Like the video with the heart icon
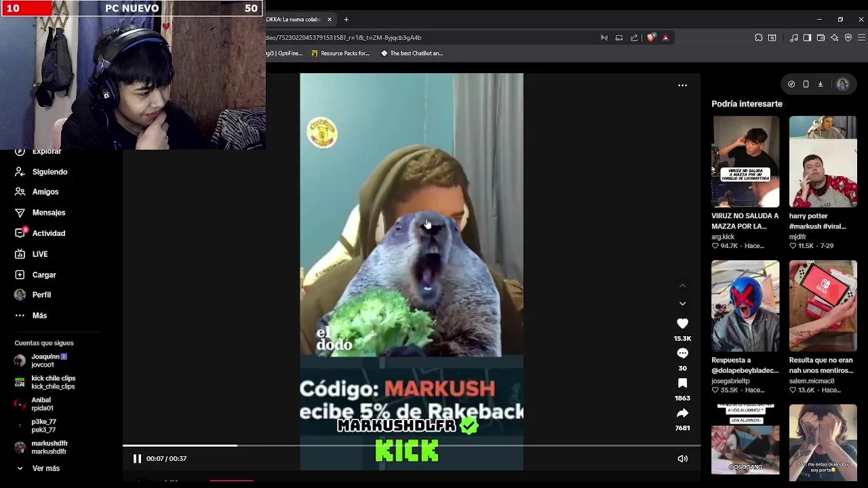Screen dimensions: 868x488 pyautogui.click(x=682, y=324)
